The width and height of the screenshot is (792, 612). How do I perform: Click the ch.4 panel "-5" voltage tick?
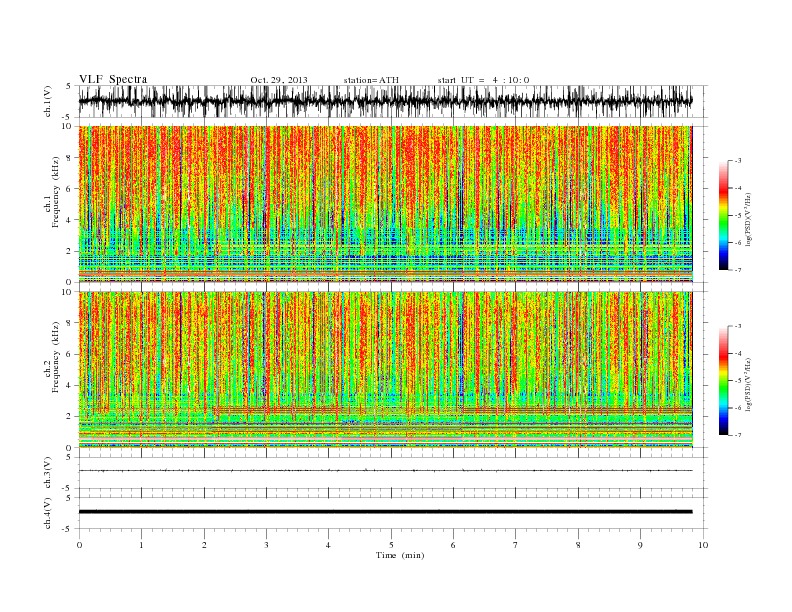(x=68, y=529)
